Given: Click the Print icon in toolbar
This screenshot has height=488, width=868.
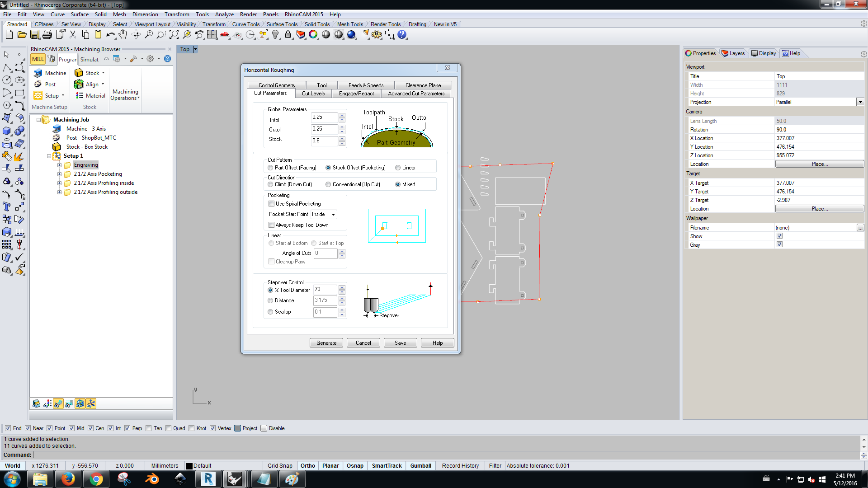Looking at the screenshot, I should click(47, 35).
